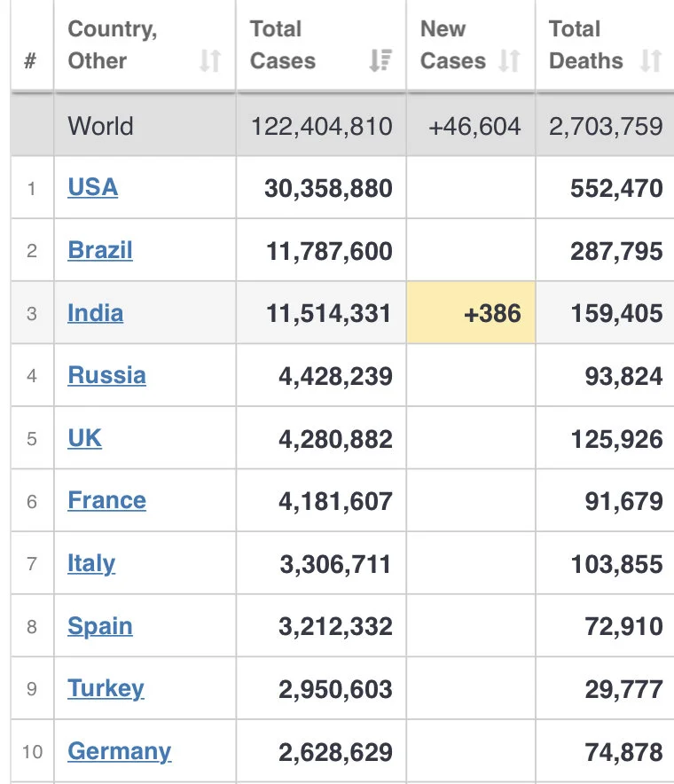
Task: Open the India country link
Action: coord(96,313)
